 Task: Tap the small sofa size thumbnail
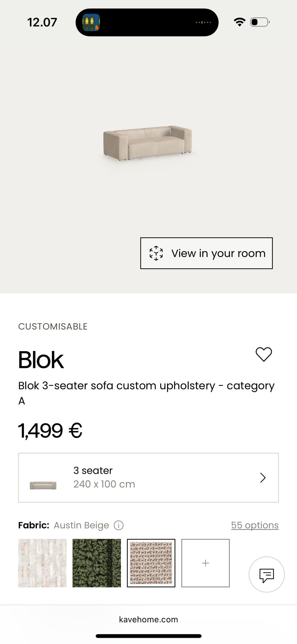(43, 485)
